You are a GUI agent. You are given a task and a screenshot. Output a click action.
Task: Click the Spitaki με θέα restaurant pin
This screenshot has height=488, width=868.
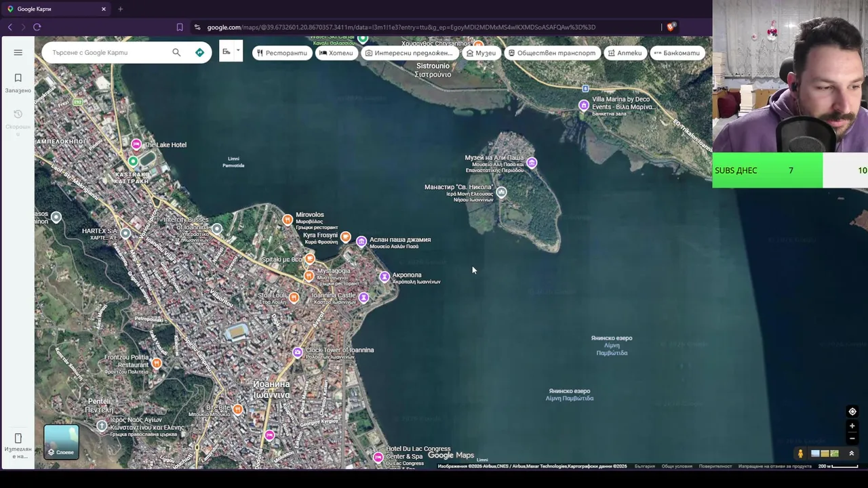tap(310, 258)
